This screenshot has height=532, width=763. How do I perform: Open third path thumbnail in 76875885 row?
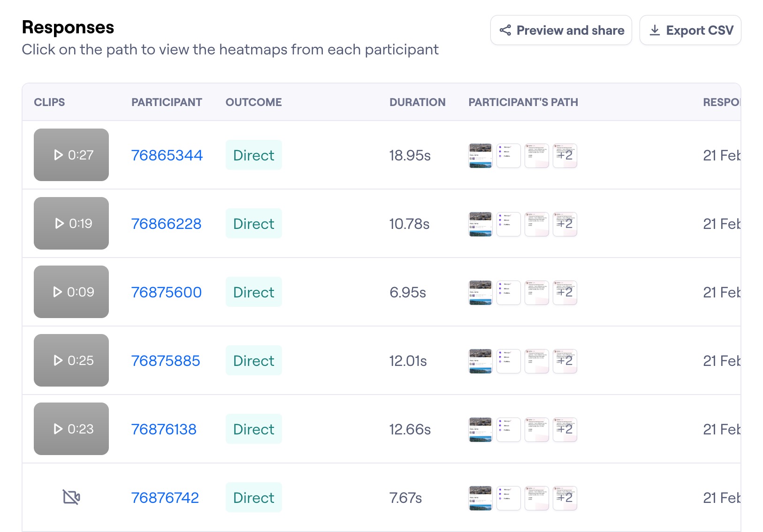point(537,361)
